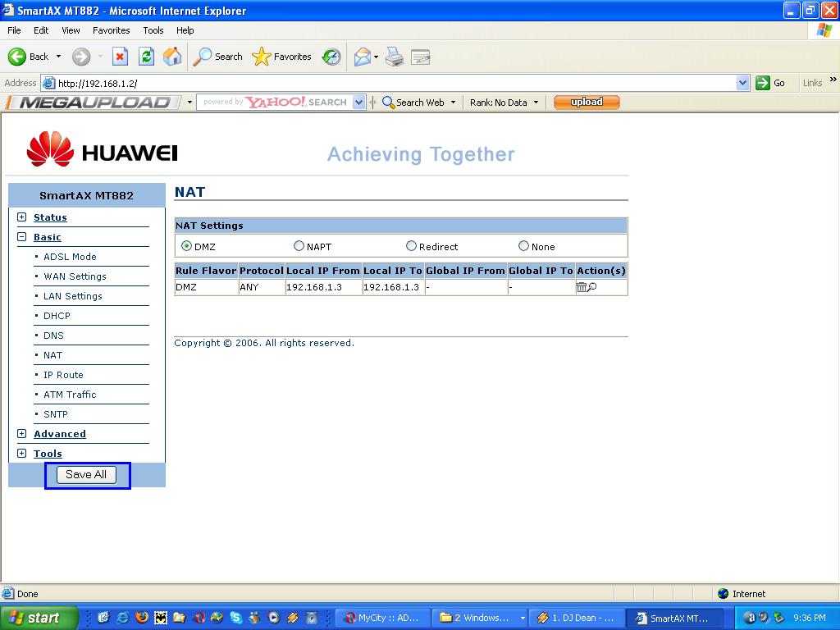
Task: Go to the Home page icon
Action: tap(172, 57)
